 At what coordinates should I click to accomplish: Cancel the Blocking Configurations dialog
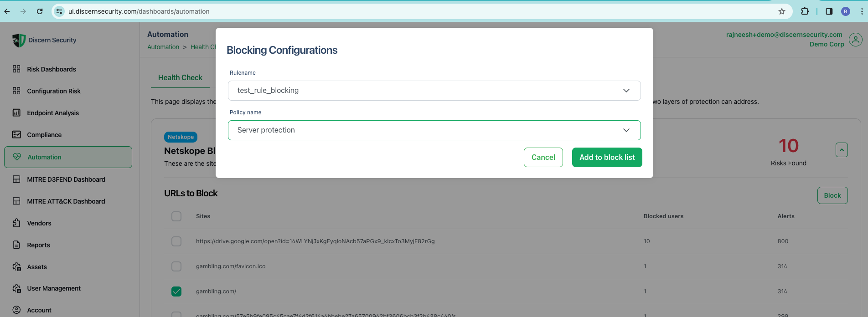543,157
